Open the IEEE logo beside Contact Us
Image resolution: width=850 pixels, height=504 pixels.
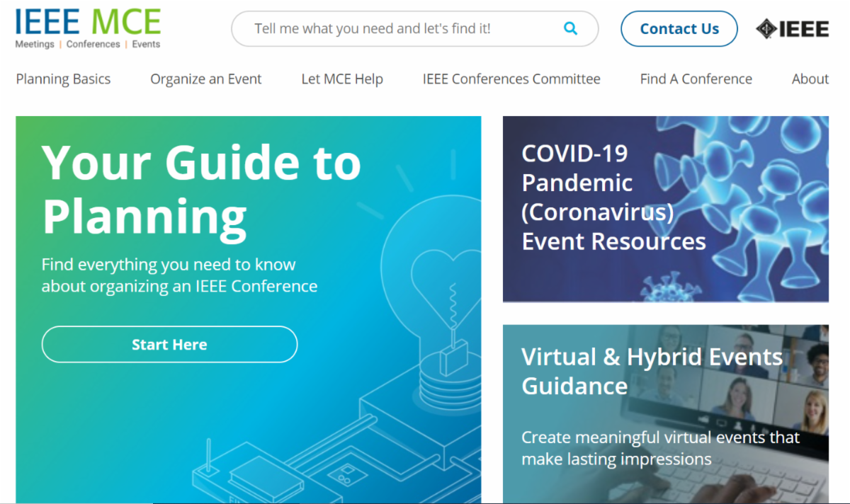(x=792, y=29)
